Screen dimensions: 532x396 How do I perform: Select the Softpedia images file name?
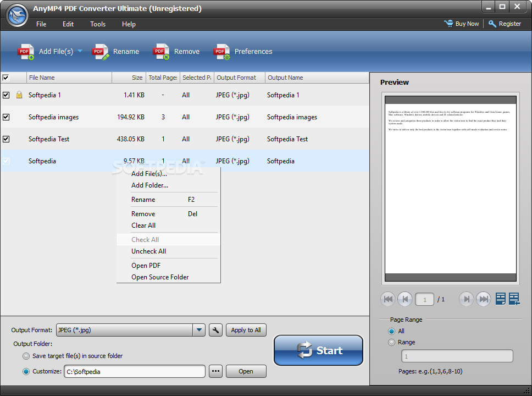coord(54,117)
